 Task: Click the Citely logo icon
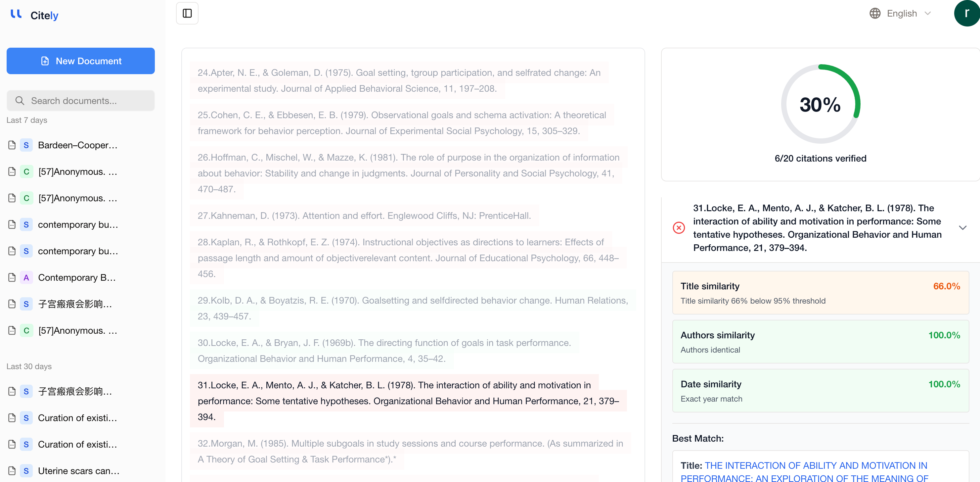coord(16,15)
